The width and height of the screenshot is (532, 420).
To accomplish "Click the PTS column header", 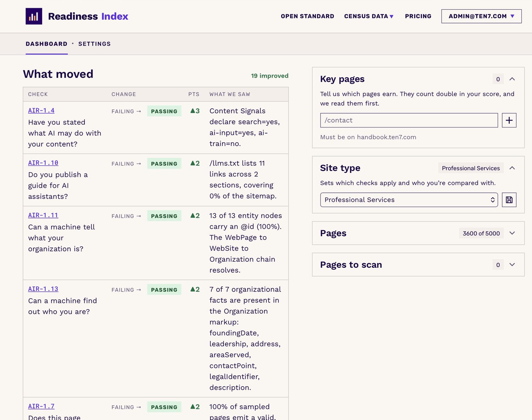I will pos(194,94).
